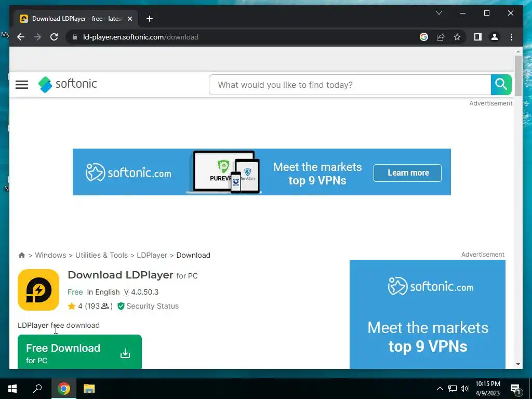Screen dimensions: 532x399
Task: Click the scrollbar down arrow
Action: pos(518,364)
